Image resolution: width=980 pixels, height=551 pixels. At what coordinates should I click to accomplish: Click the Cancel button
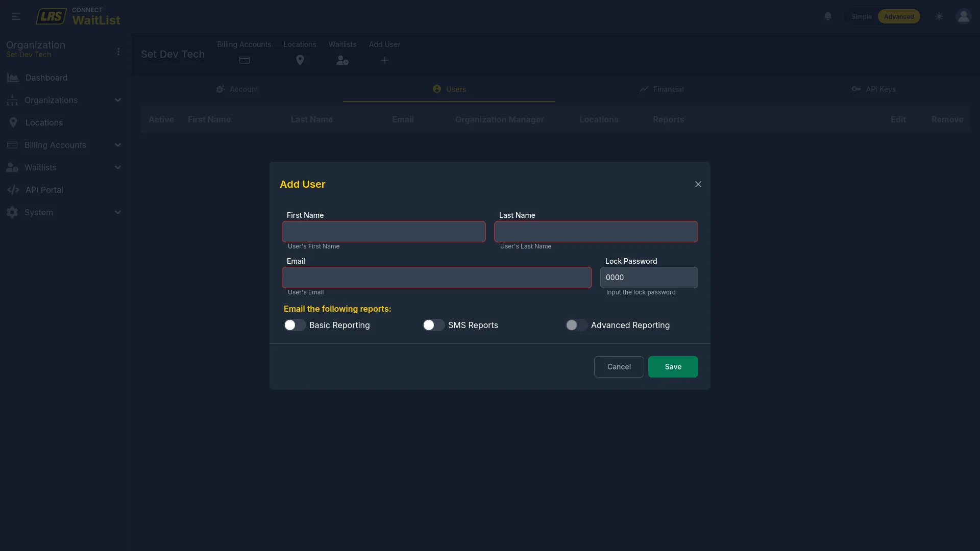click(x=619, y=367)
